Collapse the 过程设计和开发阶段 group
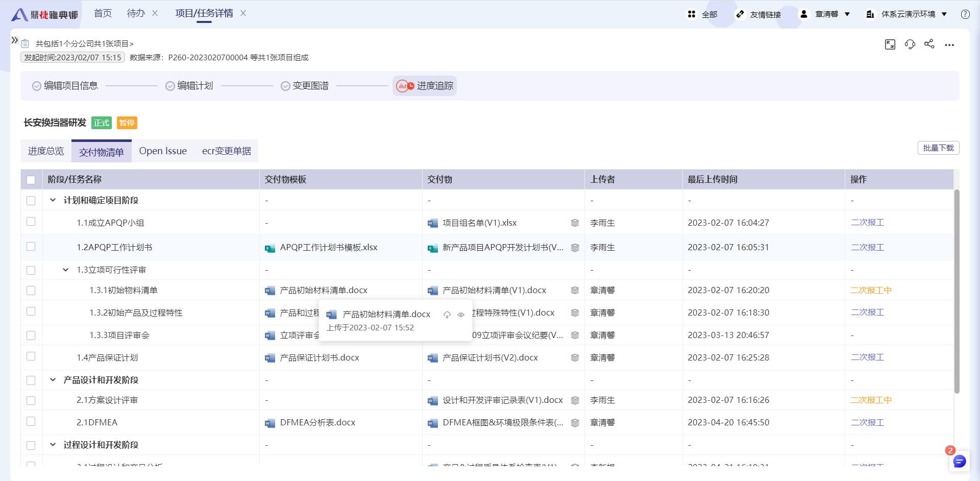This screenshot has width=980, height=481. coord(53,445)
